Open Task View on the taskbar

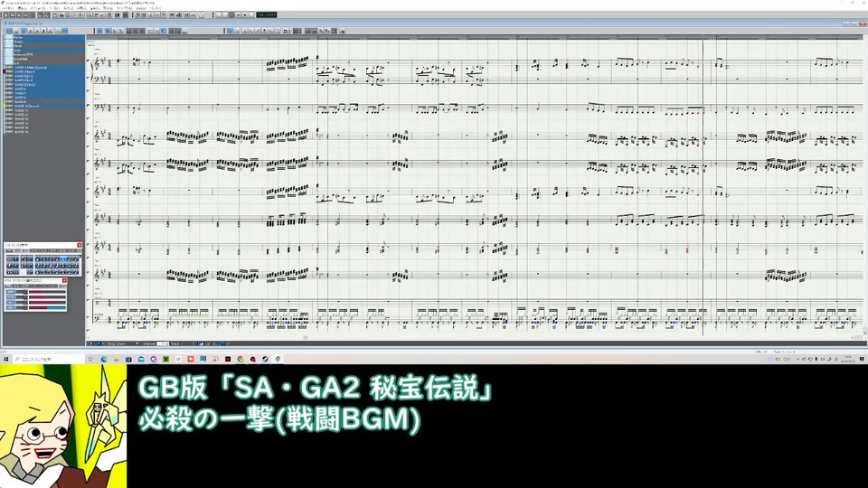click(90, 359)
